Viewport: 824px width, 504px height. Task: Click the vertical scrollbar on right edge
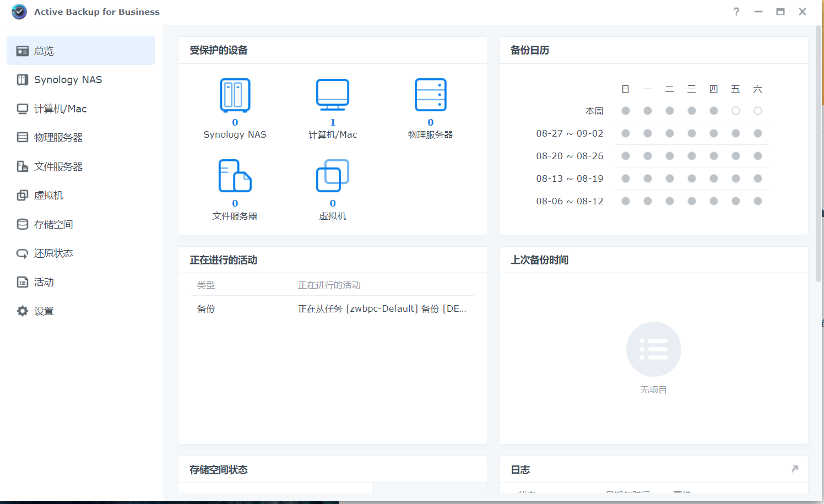[x=818, y=154]
